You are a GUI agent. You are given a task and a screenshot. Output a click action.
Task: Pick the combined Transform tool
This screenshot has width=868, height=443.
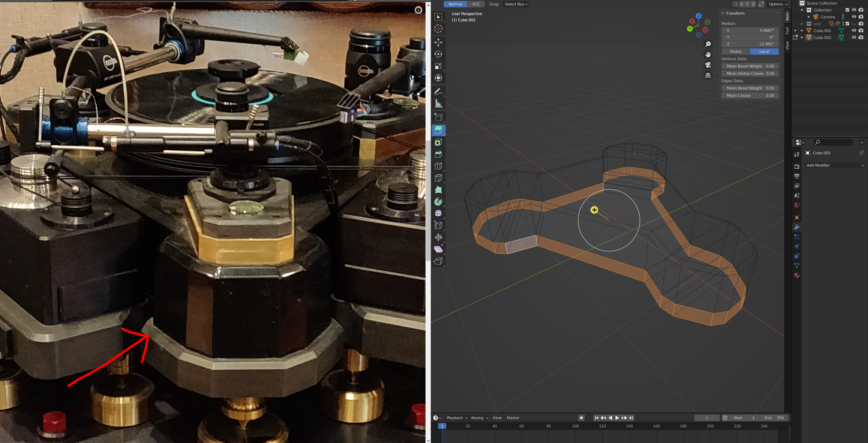tap(438, 78)
